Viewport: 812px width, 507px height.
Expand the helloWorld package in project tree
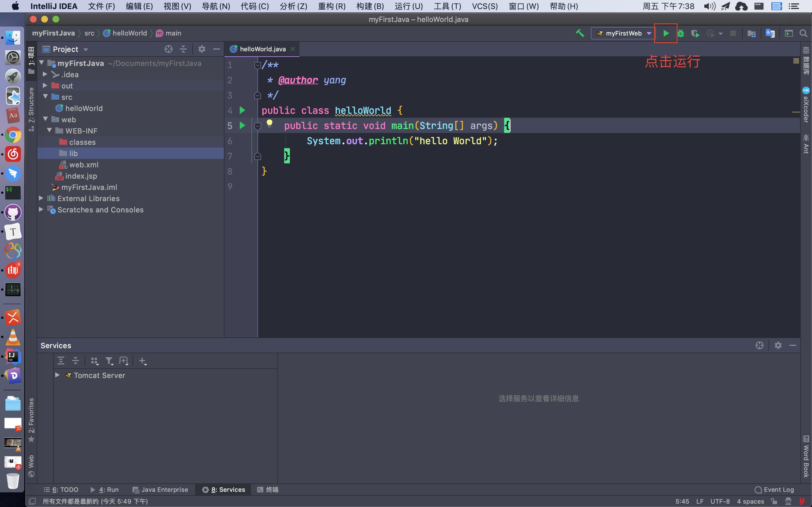85,108
